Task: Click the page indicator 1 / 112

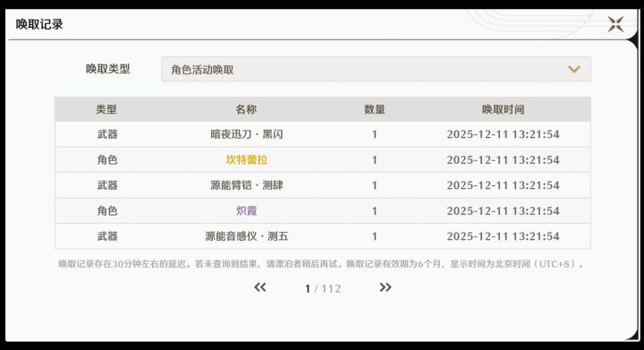Action: coord(323,288)
